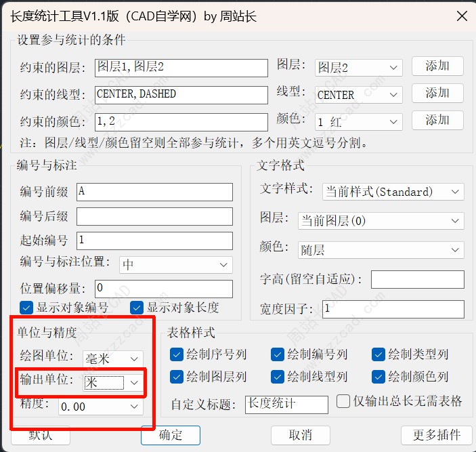
Task: Open the 图层 dropdown showing 图层2
Action: pos(358,68)
